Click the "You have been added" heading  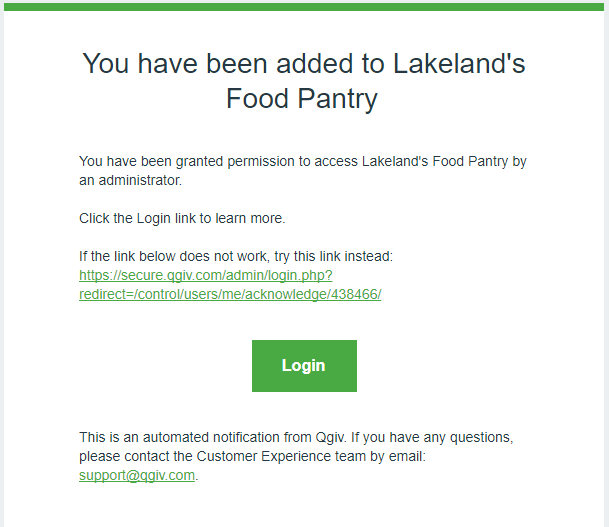(x=304, y=81)
